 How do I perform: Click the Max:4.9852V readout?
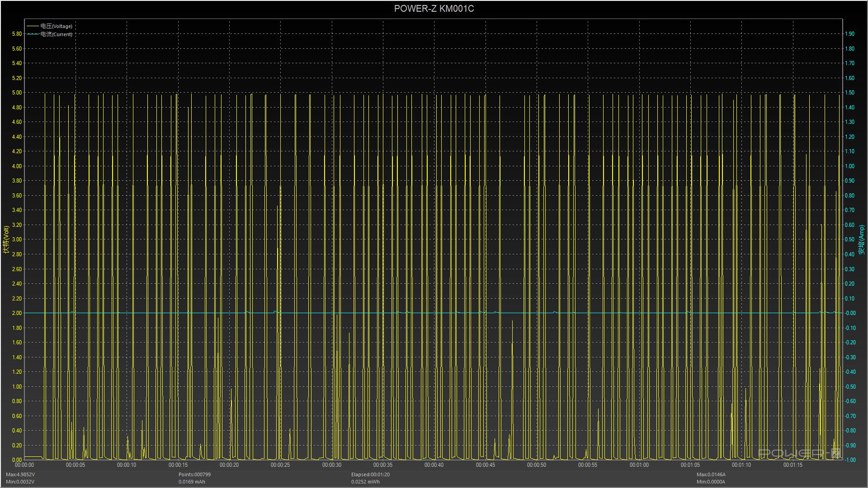(20, 474)
